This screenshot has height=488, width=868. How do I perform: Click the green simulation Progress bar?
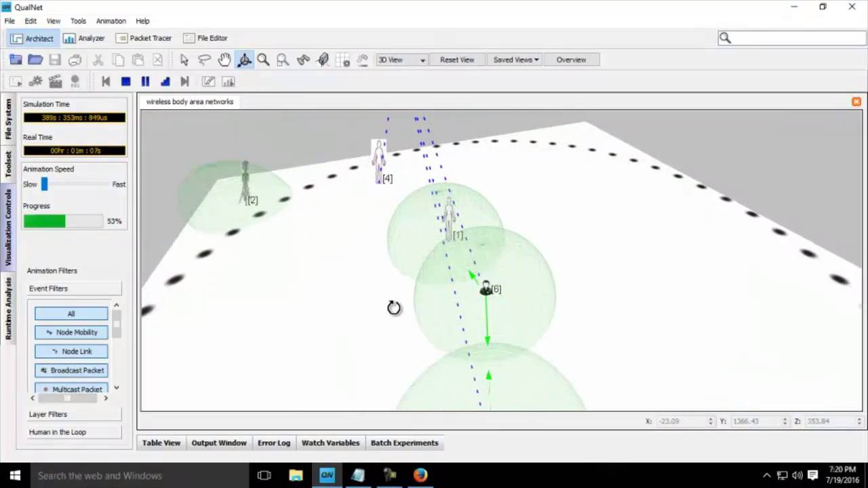(x=63, y=221)
